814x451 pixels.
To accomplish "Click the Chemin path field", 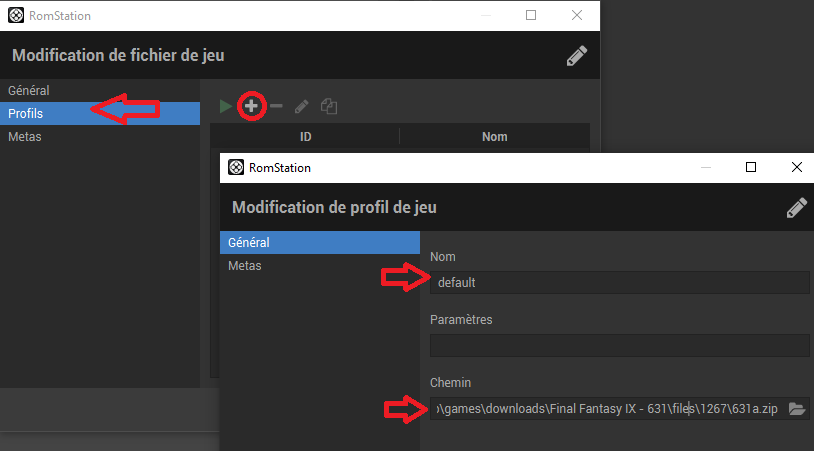I will [606, 408].
